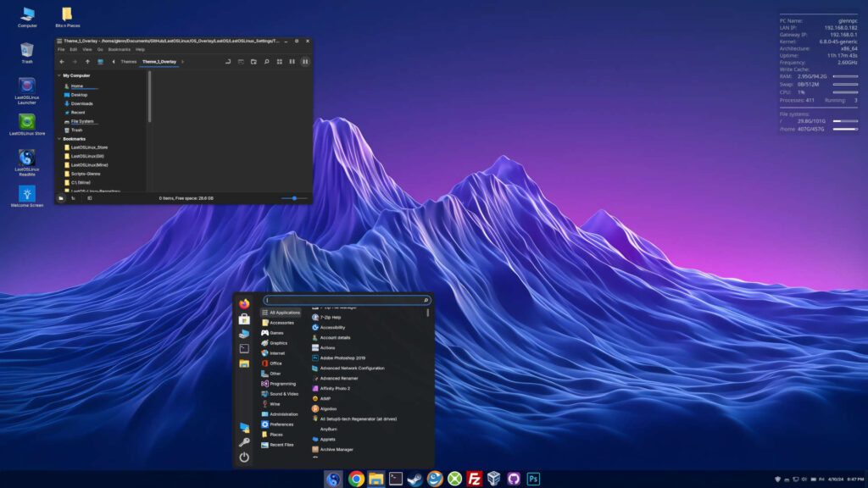Launch Adobe Photoshop 2019 from application list

click(342, 358)
